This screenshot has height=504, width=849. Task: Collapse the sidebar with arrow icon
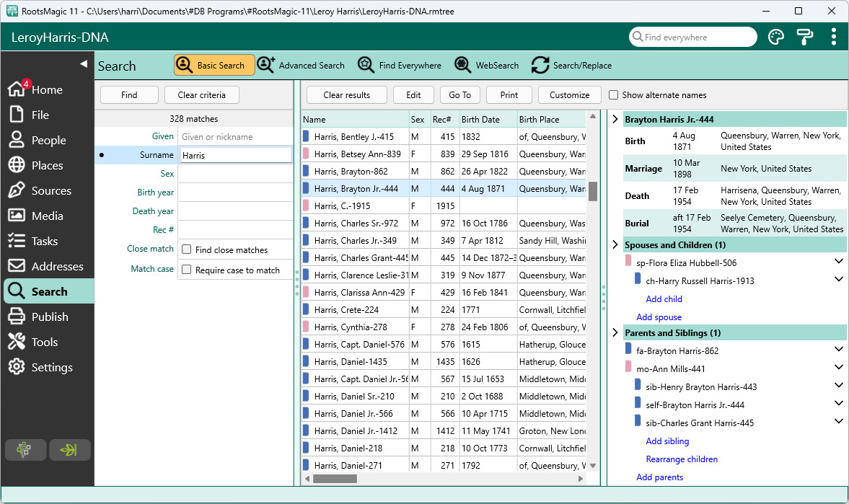click(84, 64)
